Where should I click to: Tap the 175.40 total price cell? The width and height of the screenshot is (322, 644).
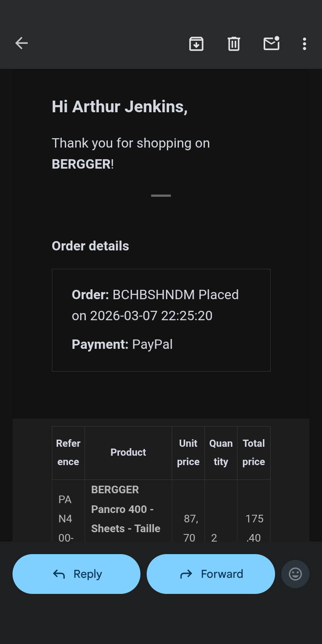(x=254, y=528)
